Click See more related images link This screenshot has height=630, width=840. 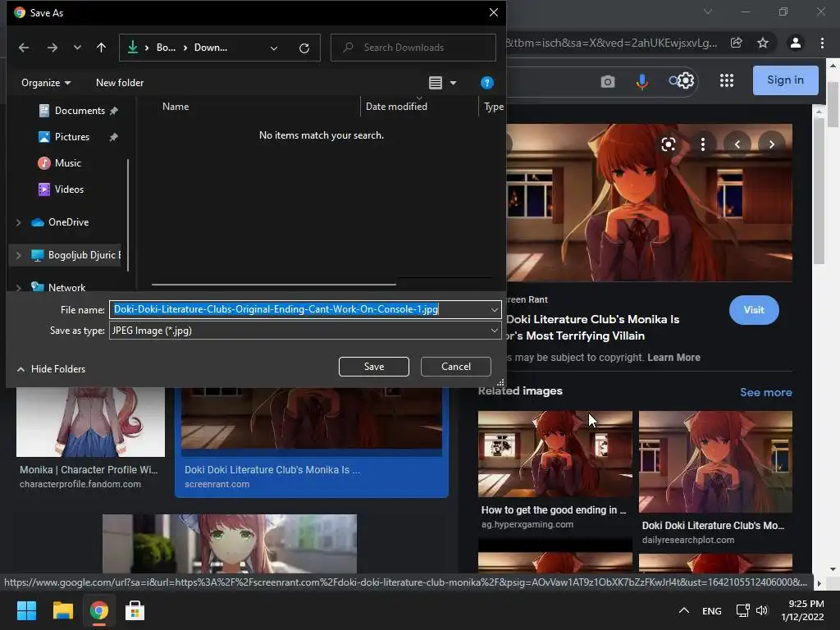[x=765, y=392]
